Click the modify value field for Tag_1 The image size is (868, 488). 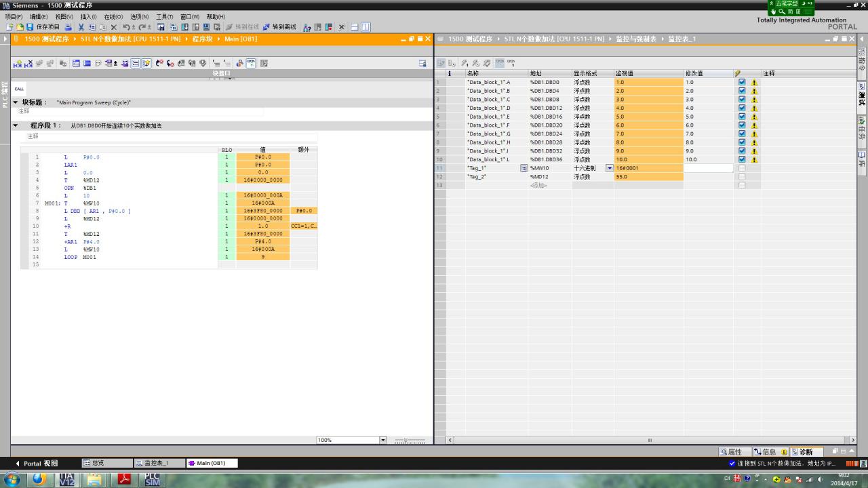[x=708, y=168]
